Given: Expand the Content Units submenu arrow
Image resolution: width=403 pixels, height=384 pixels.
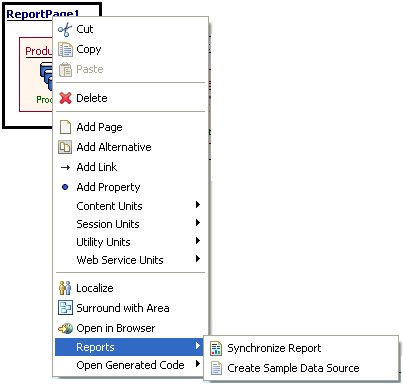Looking at the screenshot, I should 198,205.
